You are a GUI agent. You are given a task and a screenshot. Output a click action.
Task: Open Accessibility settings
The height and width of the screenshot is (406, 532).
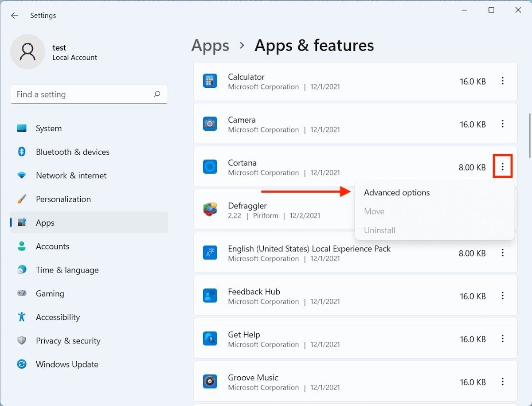89,317
